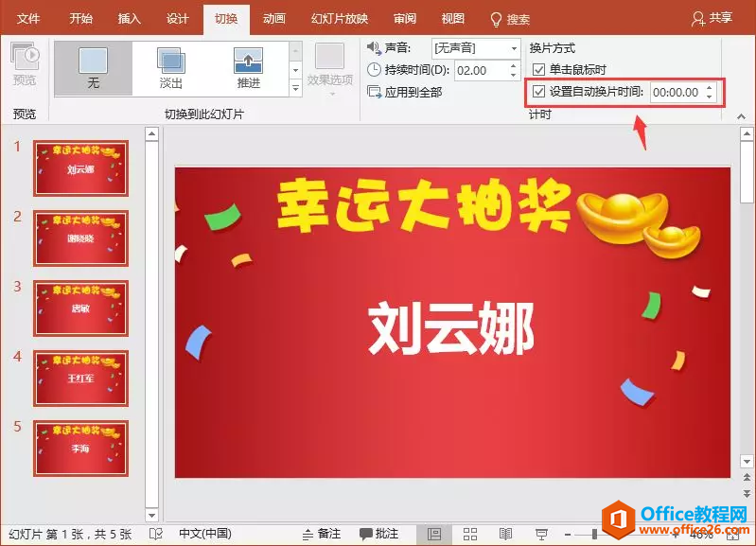
Task: Switch to the 插入 ribbon tab
Action: (x=129, y=19)
